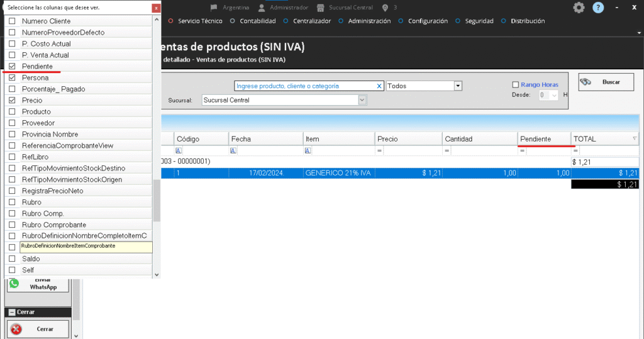
Task: Tick the Rango Horas checkbox
Action: (516, 85)
